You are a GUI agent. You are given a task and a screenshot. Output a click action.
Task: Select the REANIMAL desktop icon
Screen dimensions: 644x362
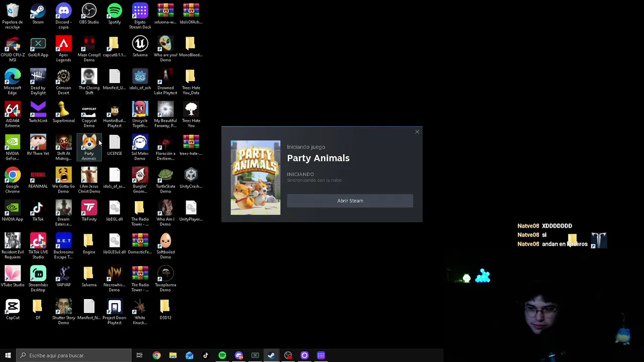(38, 178)
